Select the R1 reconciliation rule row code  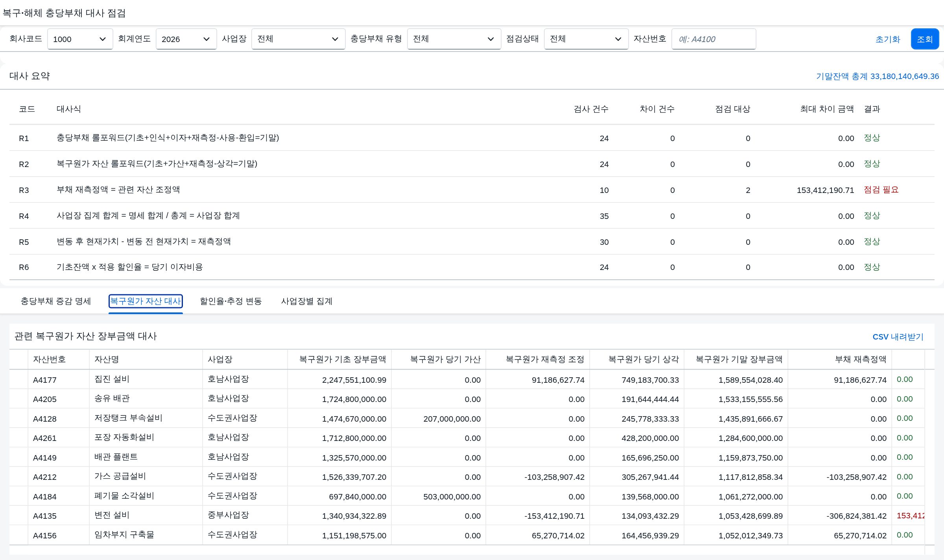click(24, 138)
